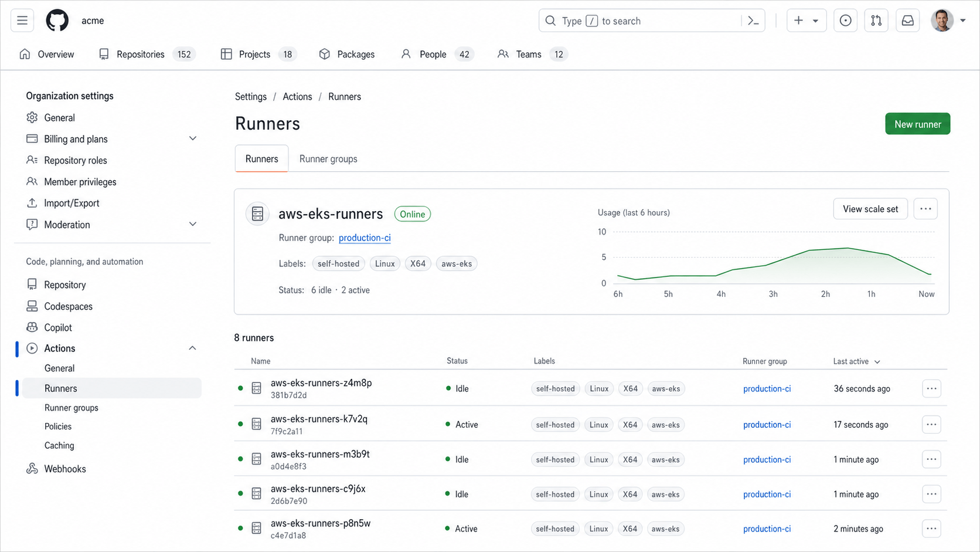
Task: Open options menu for runner m3b9t
Action: coord(931,459)
